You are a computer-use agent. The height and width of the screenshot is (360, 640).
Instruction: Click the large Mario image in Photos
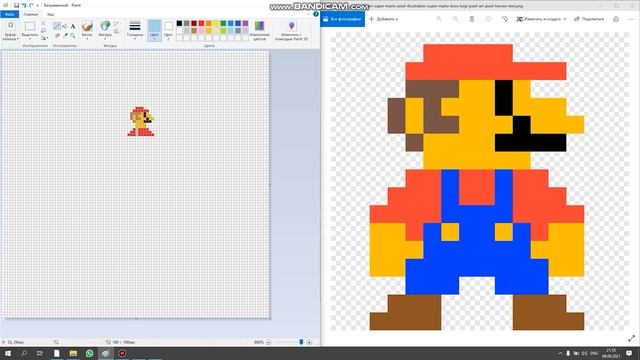pos(477,187)
